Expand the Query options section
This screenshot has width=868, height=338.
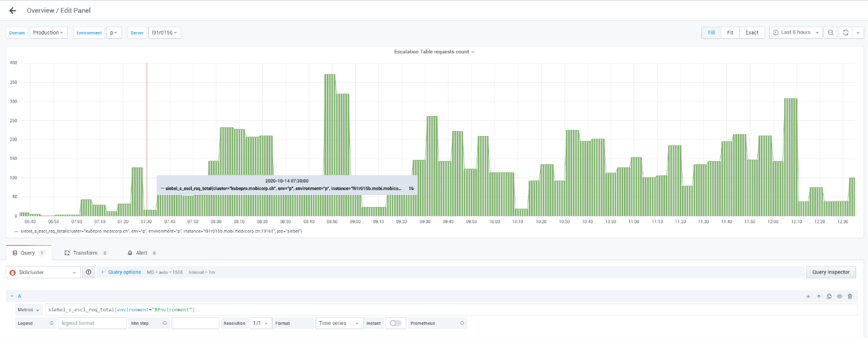pos(124,272)
